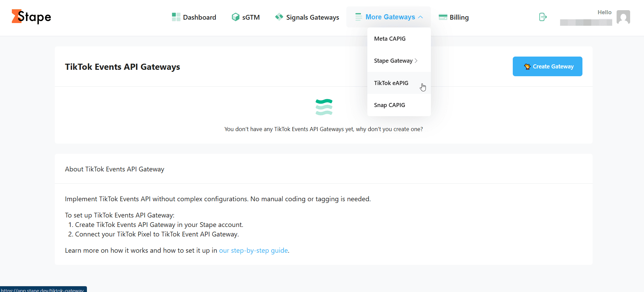The width and height of the screenshot is (644, 292).
Task: Click the empty-state gateway waves icon
Action: pyautogui.click(x=324, y=107)
